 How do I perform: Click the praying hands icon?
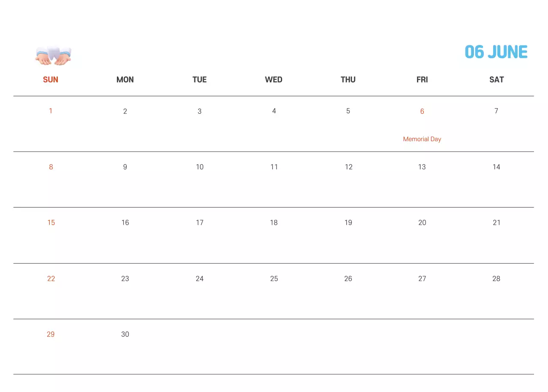(x=53, y=56)
